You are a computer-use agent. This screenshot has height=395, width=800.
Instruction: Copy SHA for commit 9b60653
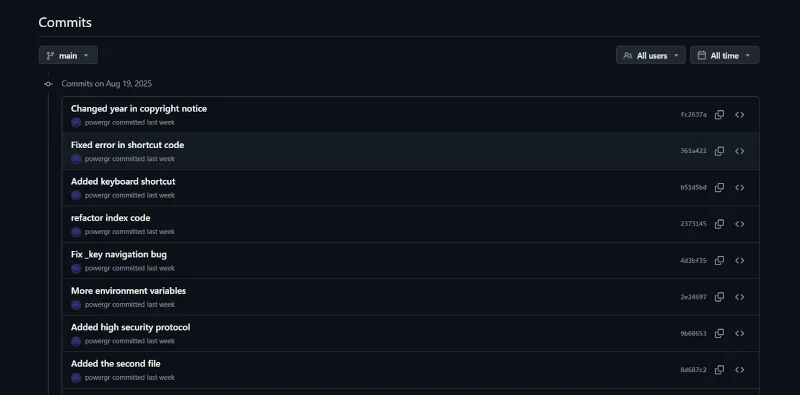719,334
